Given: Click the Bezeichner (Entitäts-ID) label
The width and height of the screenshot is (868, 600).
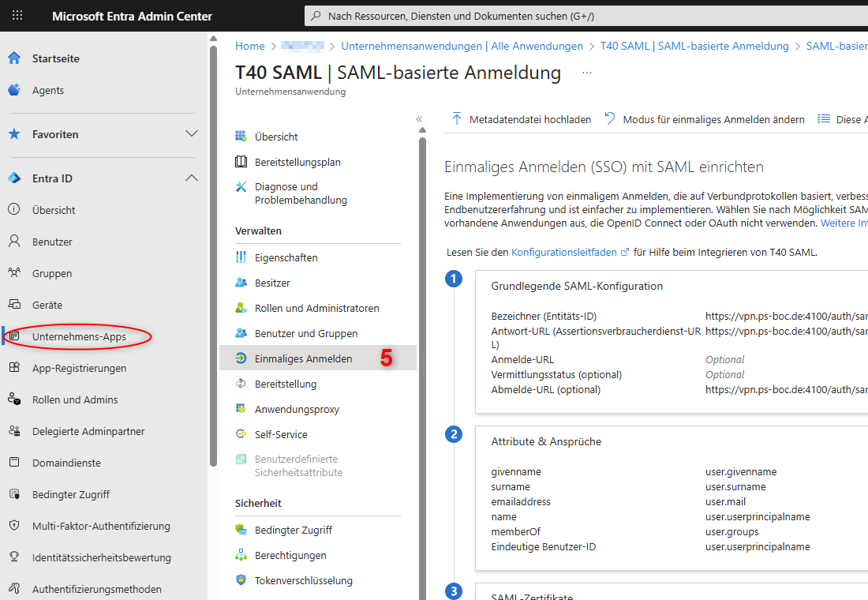Looking at the screenshot, I should pos(544,317).
